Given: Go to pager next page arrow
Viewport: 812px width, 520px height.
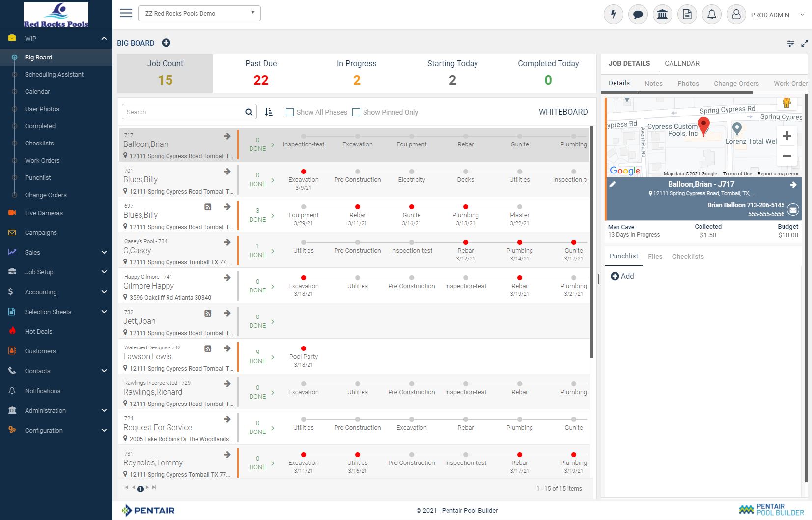Looking at the screenshot, I should 147,488.
